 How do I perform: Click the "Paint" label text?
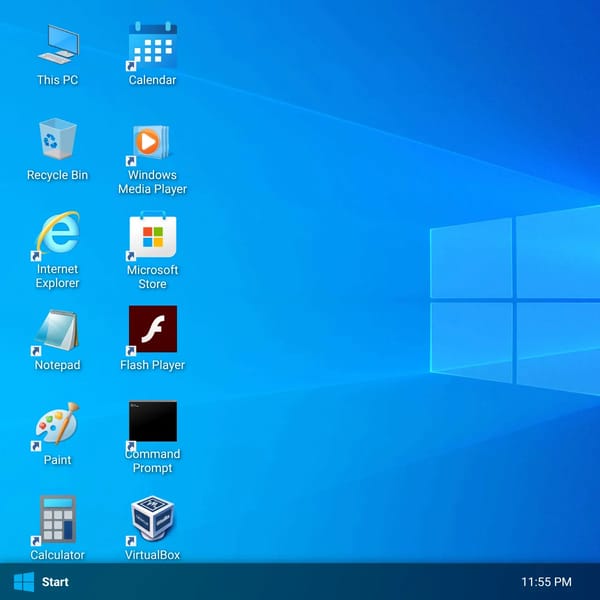(x=57, y=460)
